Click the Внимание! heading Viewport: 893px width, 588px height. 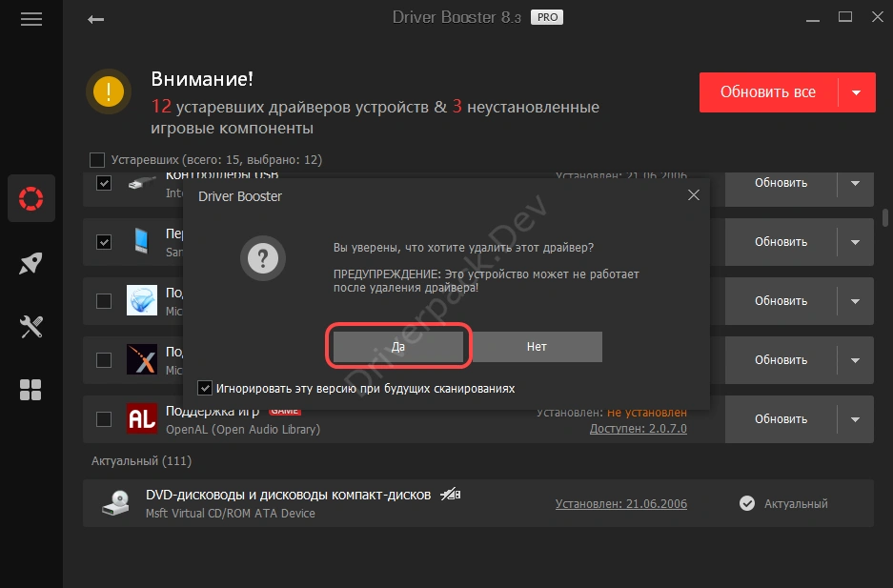(x=202, y=79)
